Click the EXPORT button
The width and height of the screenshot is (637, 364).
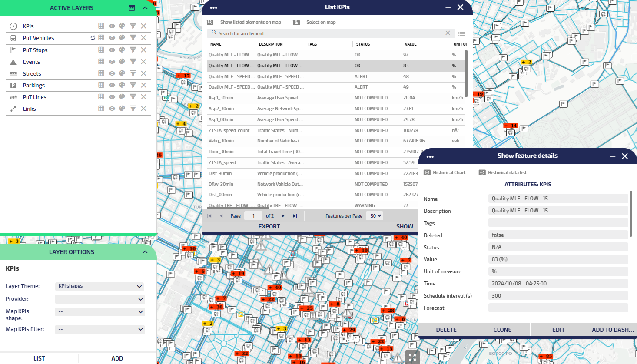tap(269, 226)
